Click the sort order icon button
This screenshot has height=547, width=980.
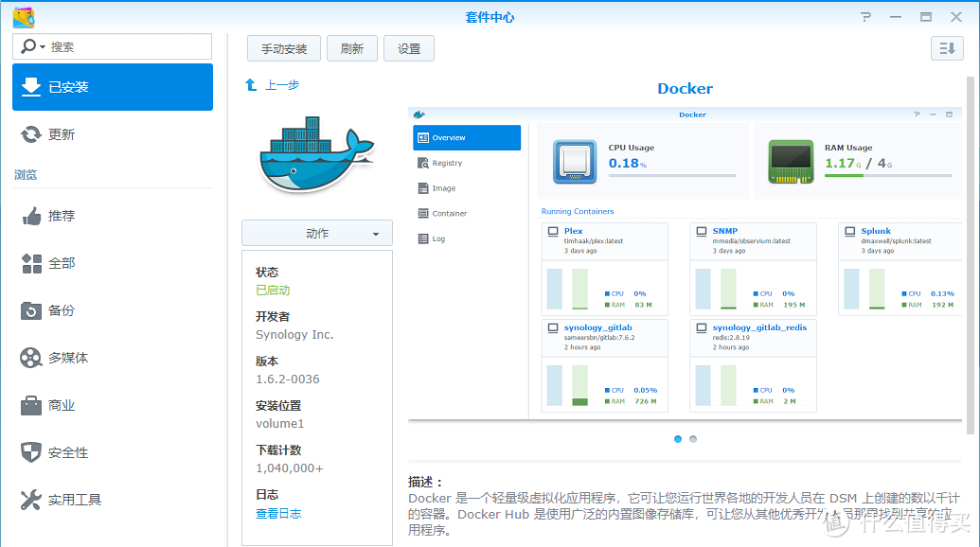(947, 48)
